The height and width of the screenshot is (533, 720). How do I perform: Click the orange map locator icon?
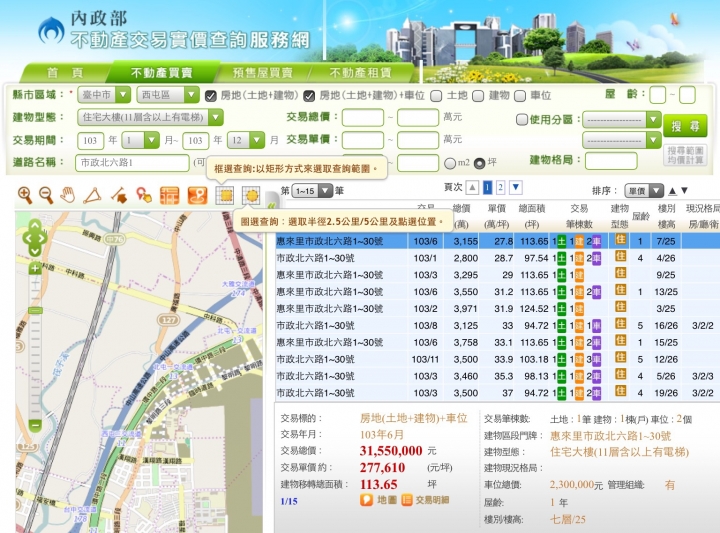coord(197,196)
